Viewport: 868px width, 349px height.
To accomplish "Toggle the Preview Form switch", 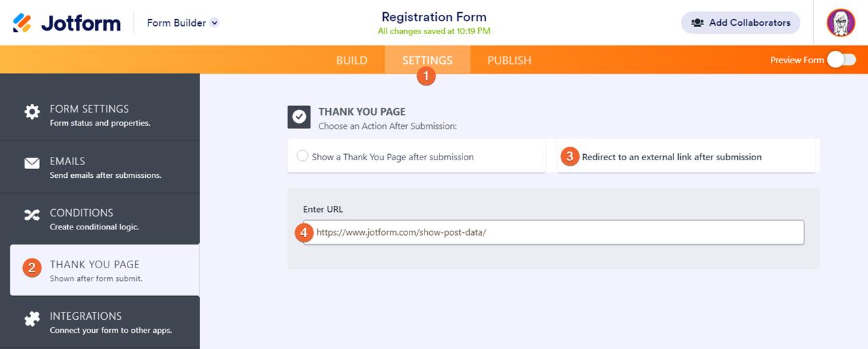I will tap(841, 60).
